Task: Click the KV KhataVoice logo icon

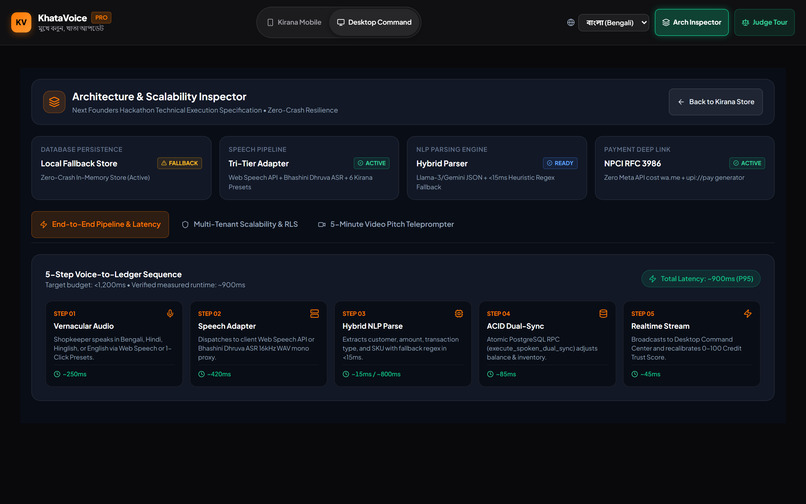Action: click(21, 23)
